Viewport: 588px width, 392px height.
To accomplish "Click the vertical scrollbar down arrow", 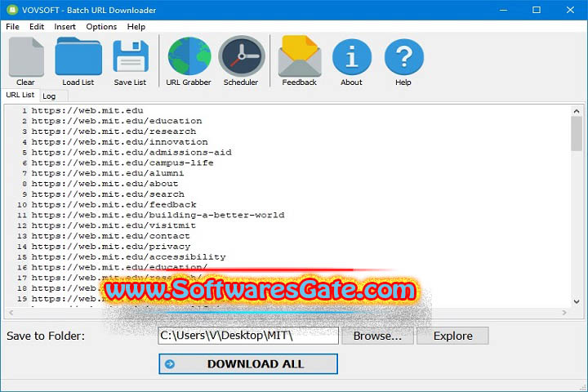I will pyautogui.click(x=577, y=301).
